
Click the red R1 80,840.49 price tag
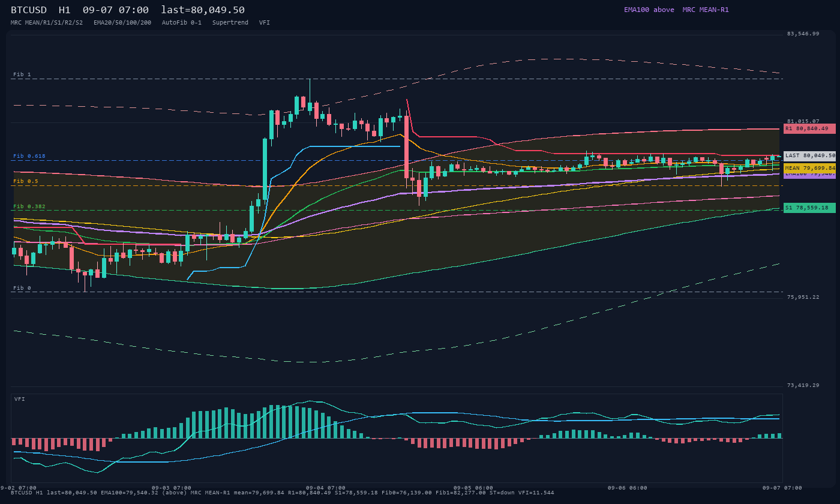809,128
